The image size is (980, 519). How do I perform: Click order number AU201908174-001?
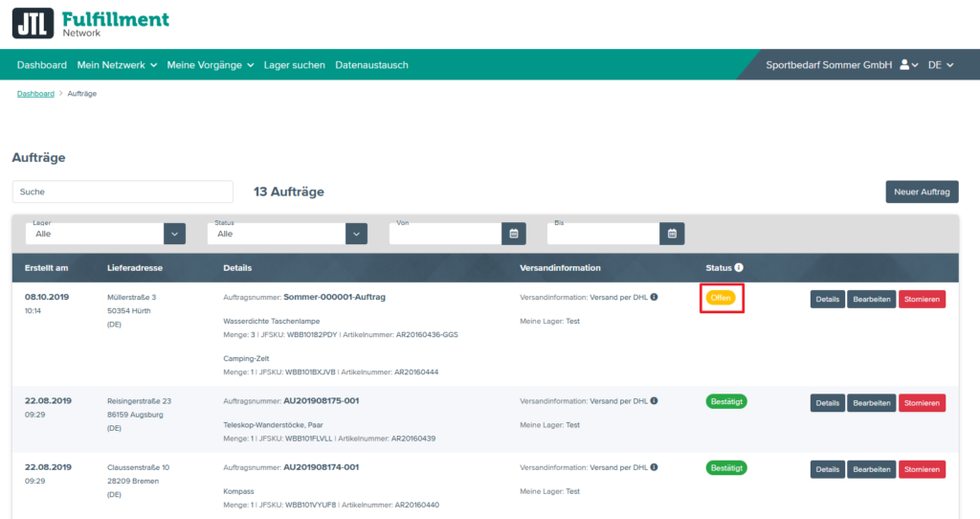322,467
